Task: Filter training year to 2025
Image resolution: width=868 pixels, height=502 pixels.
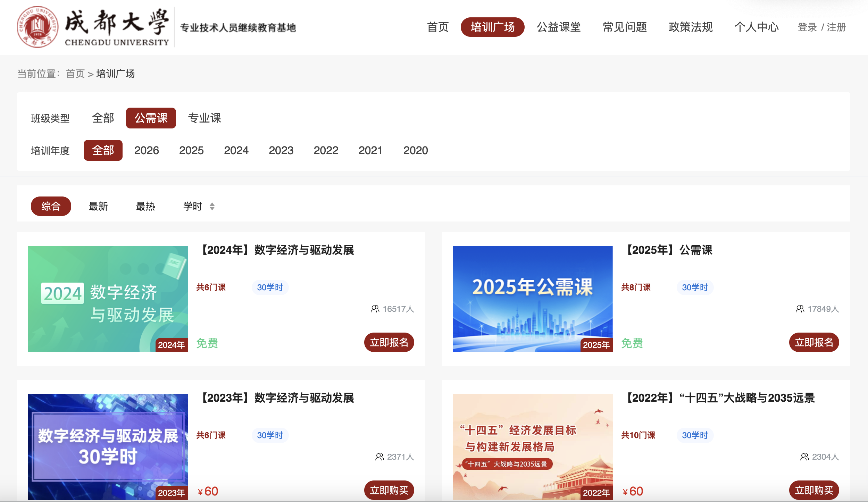Action: pos(191,150)
